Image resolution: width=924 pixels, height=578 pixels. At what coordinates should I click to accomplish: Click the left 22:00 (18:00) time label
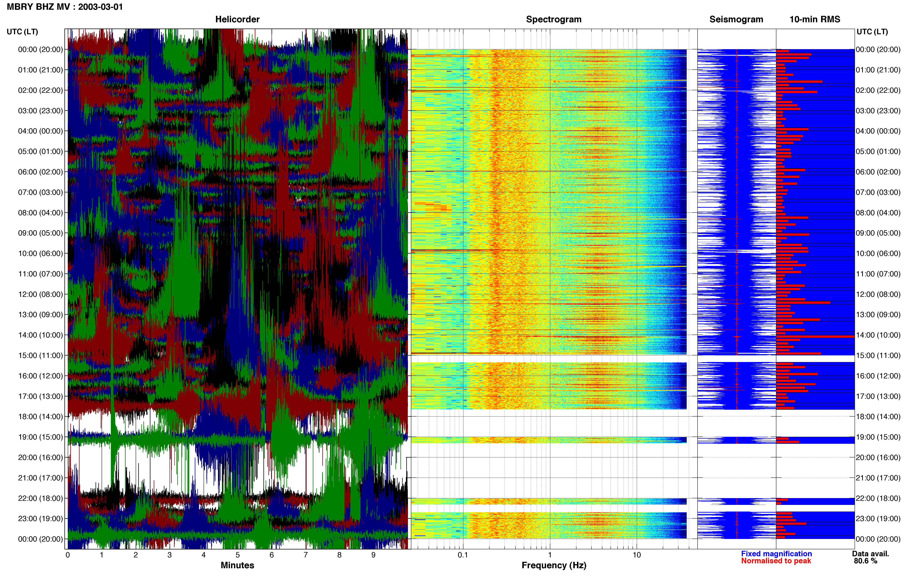41,498
